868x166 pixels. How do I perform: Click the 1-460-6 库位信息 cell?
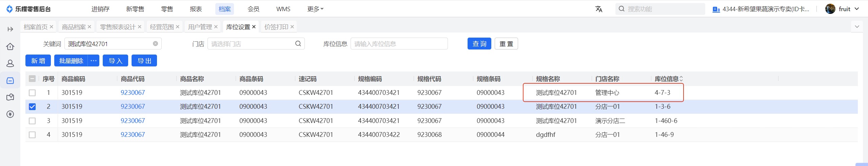[x=666, y=121]
